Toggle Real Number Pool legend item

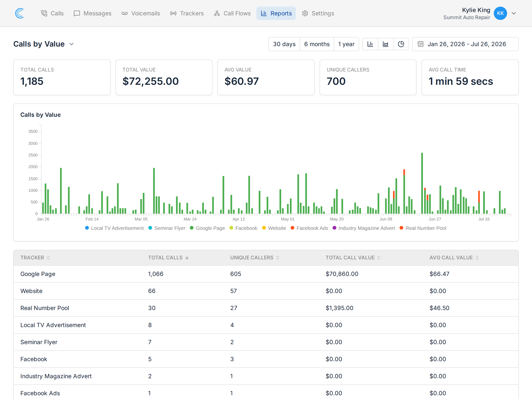pyautogui.click(x=423, y=228)
